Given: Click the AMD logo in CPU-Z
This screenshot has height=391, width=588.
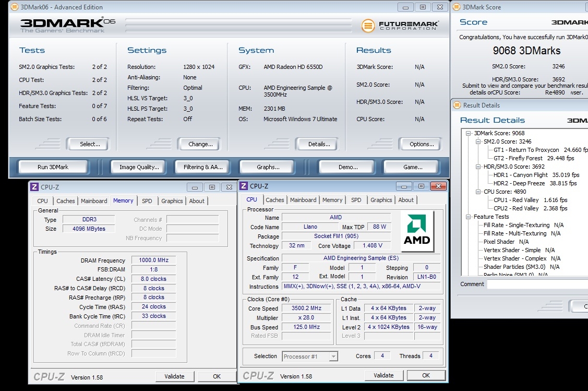Looking at the screenshot, I should (417, 231).
